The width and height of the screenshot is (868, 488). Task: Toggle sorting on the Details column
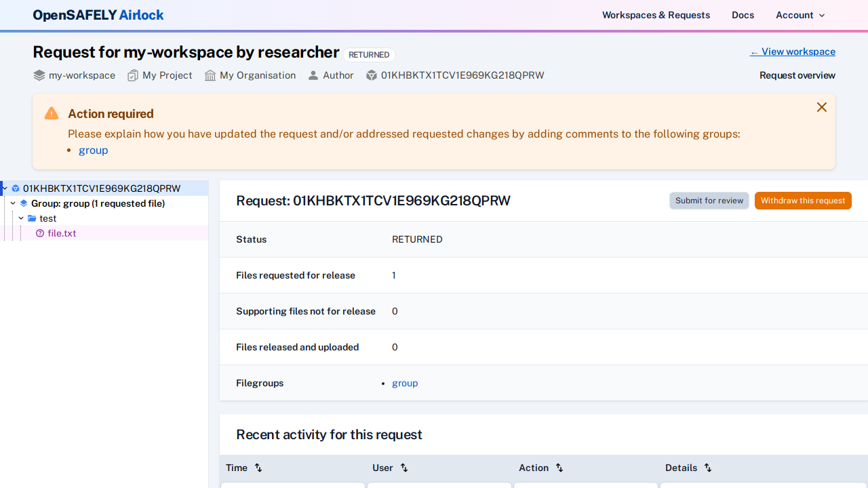(707, 468)
